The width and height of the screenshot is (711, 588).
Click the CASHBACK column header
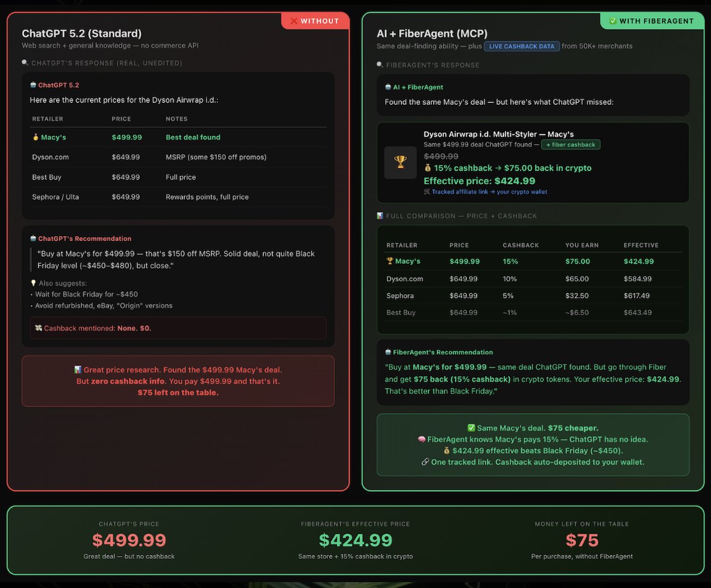pos(521,245)
